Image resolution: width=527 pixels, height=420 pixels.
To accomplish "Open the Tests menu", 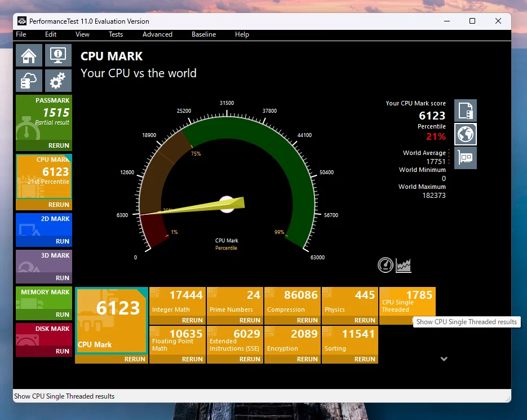I will click(x=116, y=34).
